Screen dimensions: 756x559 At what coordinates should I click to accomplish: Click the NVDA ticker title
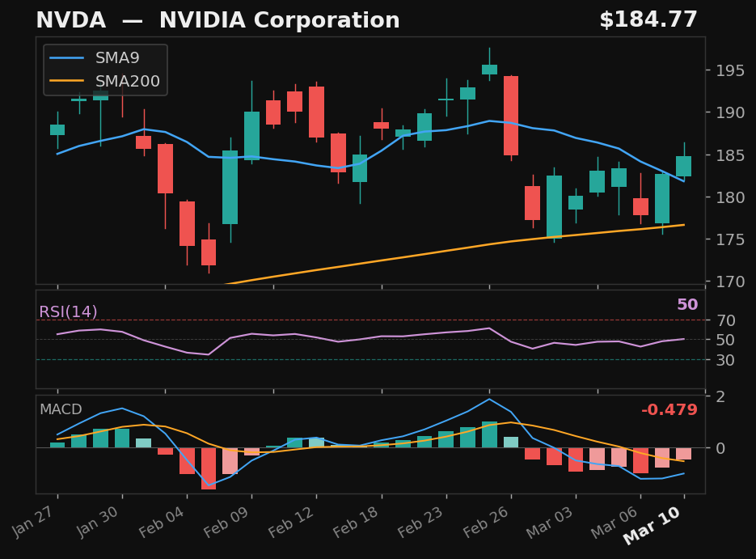click(x=71, y=19)
